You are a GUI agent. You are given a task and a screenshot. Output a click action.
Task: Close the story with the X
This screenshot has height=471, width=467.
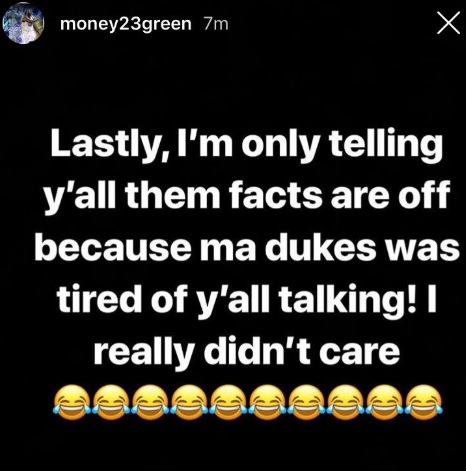click(448, 23)
